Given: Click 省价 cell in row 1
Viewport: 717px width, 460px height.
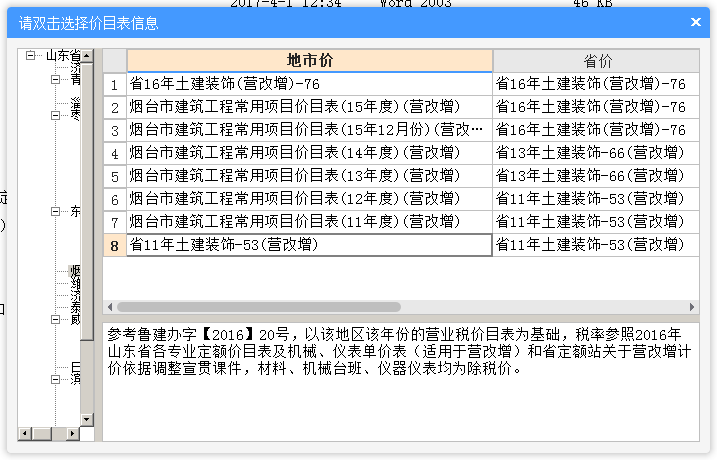Looking at the screenshot, I should [x=596, y=84].
